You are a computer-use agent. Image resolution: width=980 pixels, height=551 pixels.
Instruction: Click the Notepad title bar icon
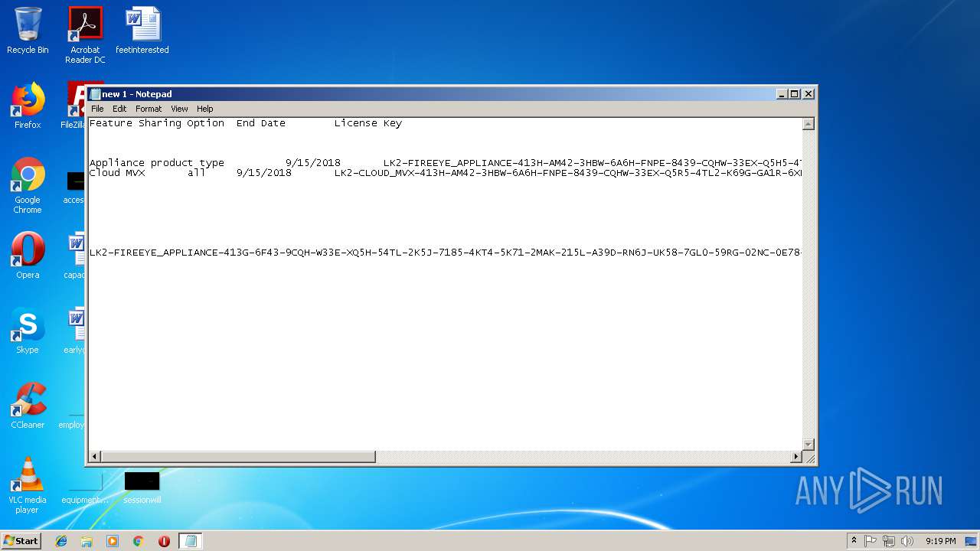[95, 94]
